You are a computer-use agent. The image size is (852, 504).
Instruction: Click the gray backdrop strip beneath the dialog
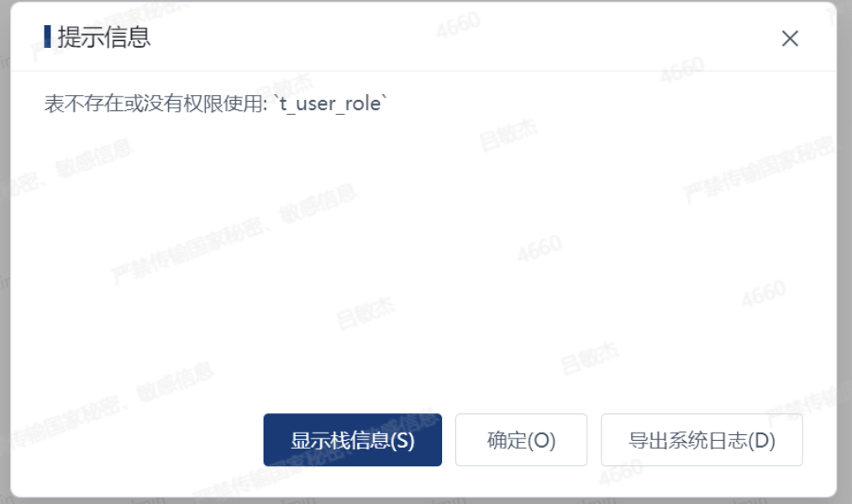click(423, 501)
